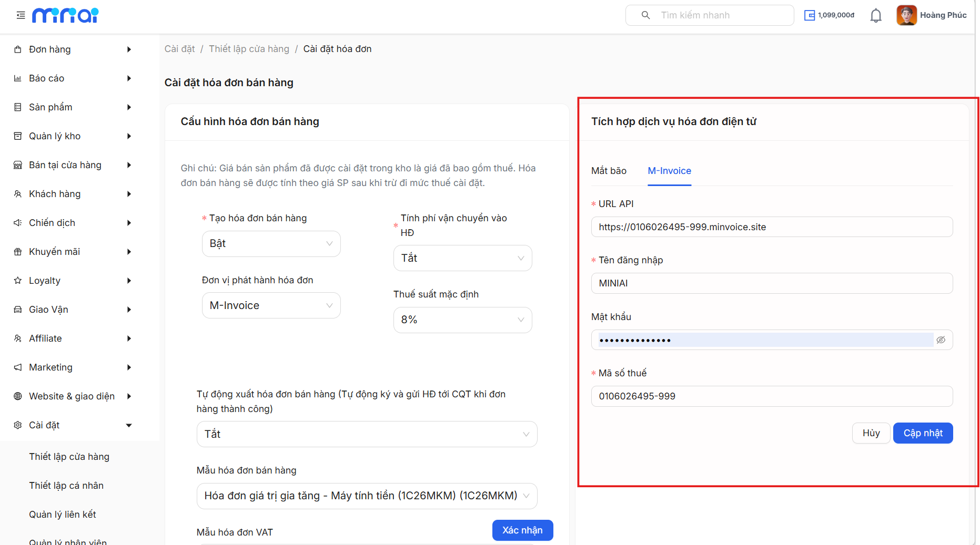The image size is (980, 545).
Task: Click the Loyalty star icon
Action: (18, 281)
